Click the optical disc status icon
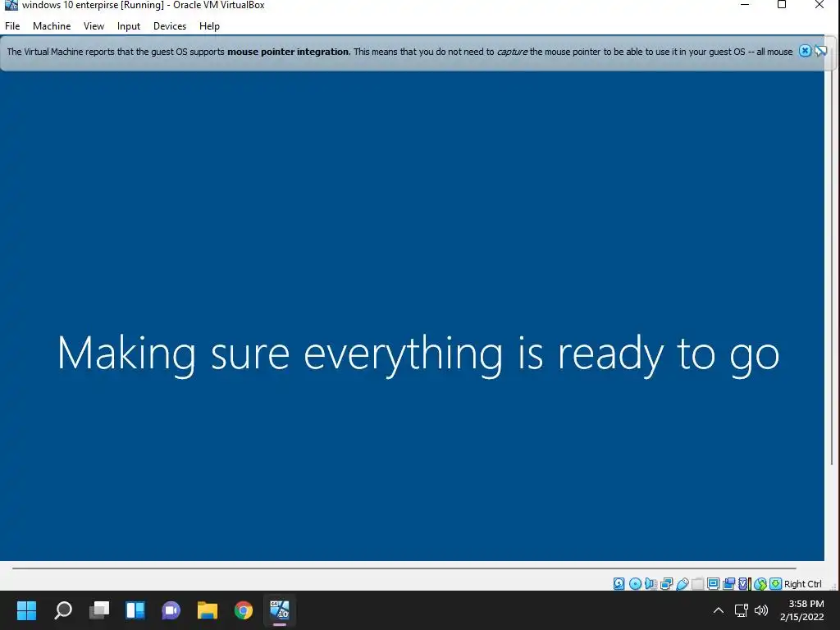840x630 pixels. pos(636,583)
